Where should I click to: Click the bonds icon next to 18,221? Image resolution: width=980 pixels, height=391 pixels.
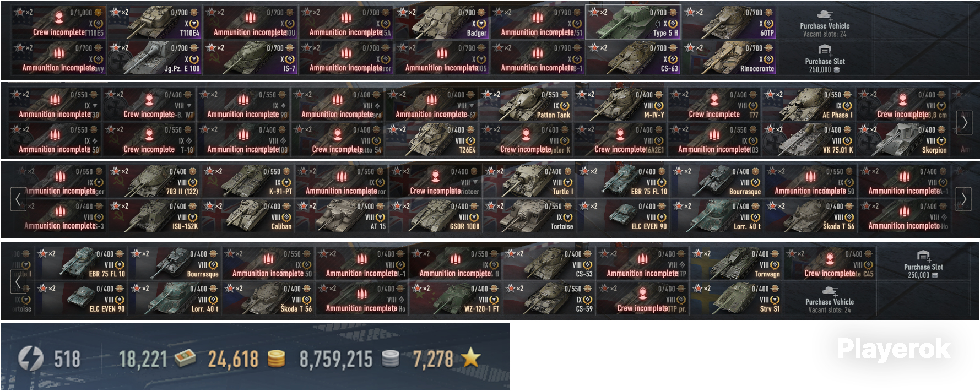tap(185, 359)
